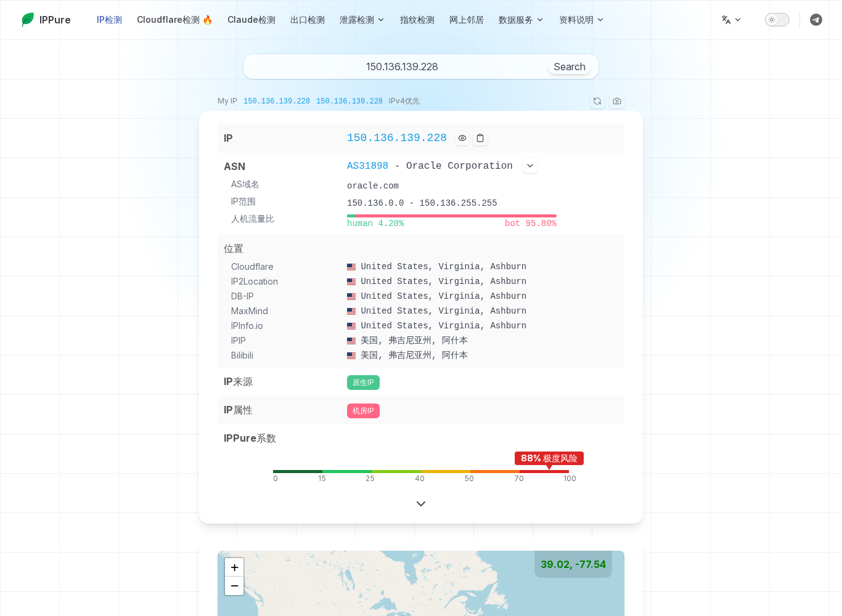842x616 pixels.
Task: Click the IP address search input field
Action: click(x=402, y=67)
